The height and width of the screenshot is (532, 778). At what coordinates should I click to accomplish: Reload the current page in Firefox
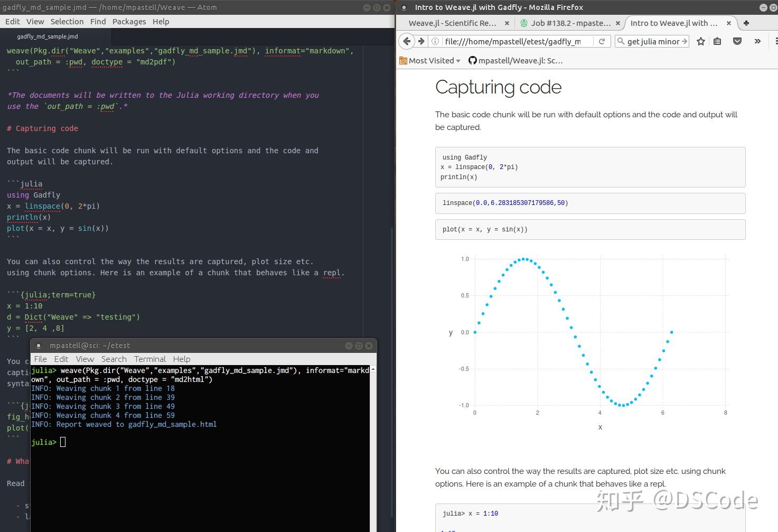[602, 41]
